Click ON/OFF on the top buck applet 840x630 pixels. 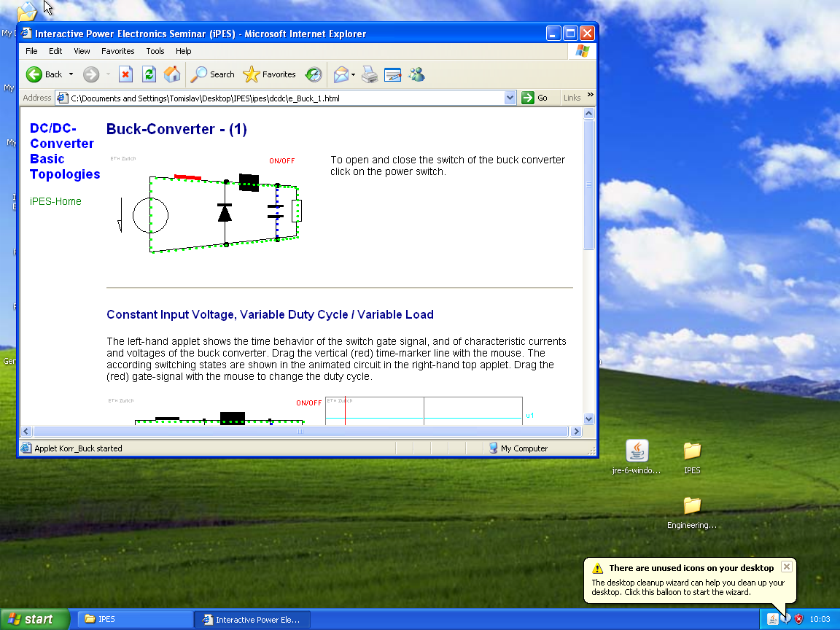[x=281, y=160]
